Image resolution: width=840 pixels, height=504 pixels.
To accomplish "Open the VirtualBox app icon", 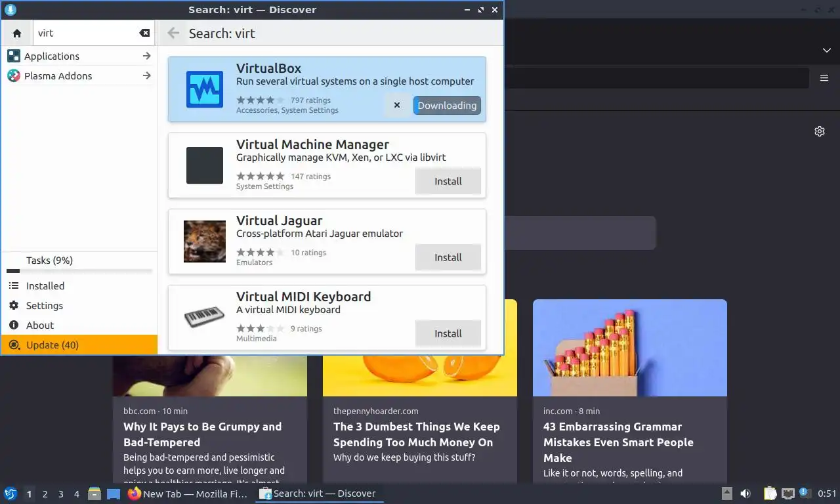I will [204, 89].
